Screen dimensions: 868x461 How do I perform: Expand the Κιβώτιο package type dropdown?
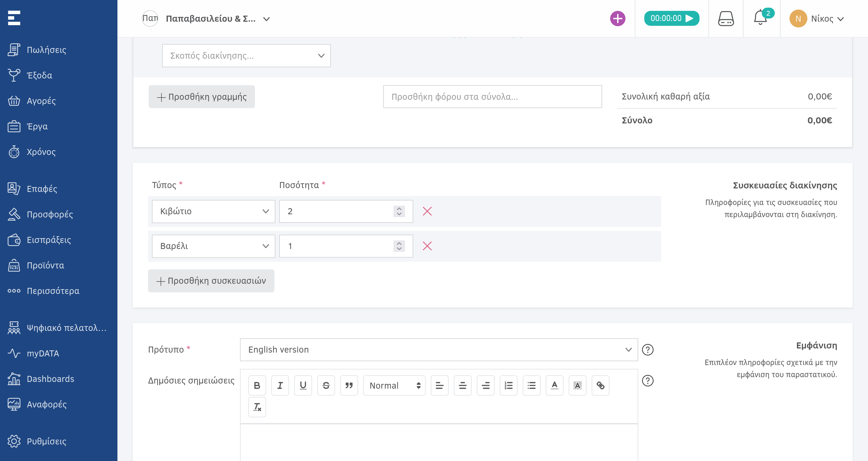(213, 211)
